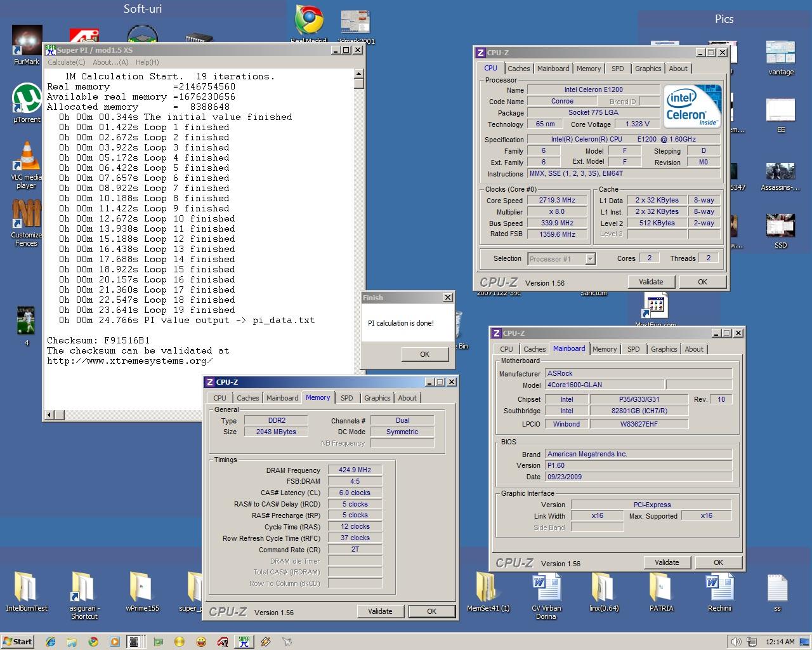Launch Internet Explorer from the taskbar
The height and width of the screenshot is (650, 812).
click(x=51, y=642)
